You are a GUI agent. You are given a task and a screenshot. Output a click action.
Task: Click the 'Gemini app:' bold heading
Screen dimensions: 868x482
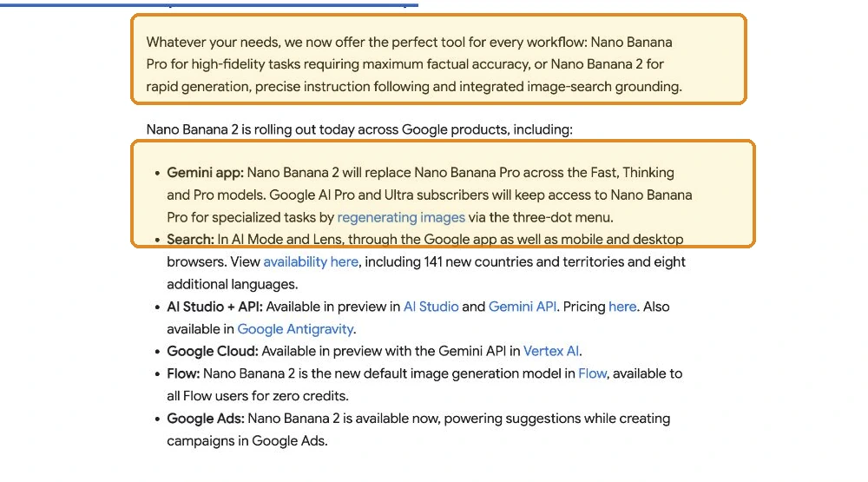[x=205, y=172]
